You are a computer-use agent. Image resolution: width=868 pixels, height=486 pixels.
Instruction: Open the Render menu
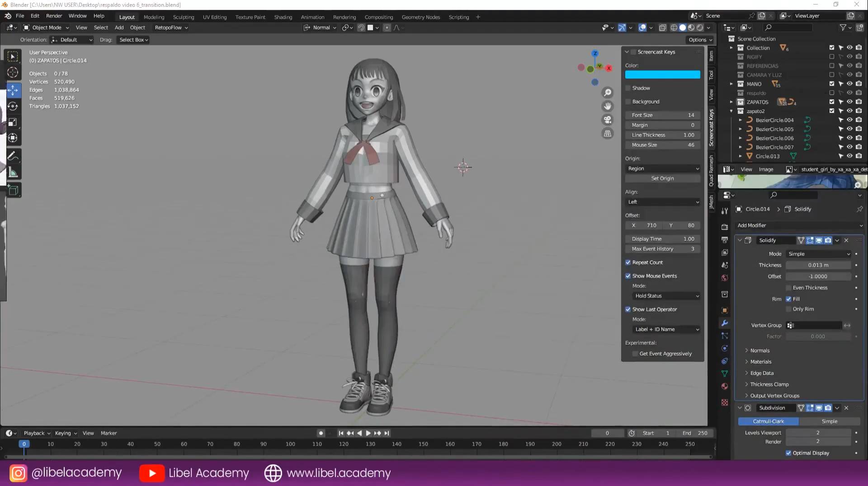click(x=54, y=16)
